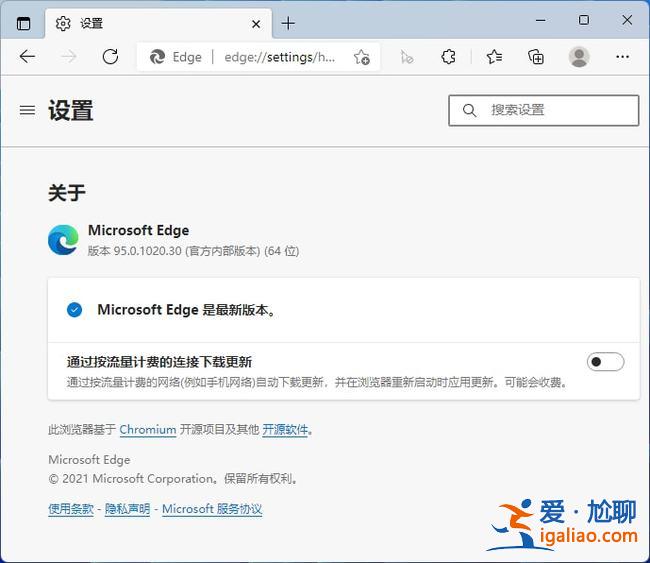Click the gear icon on the settings tab
Viewport: 650px width, 563px height.
pyautogui.click(x=63, y=24)
